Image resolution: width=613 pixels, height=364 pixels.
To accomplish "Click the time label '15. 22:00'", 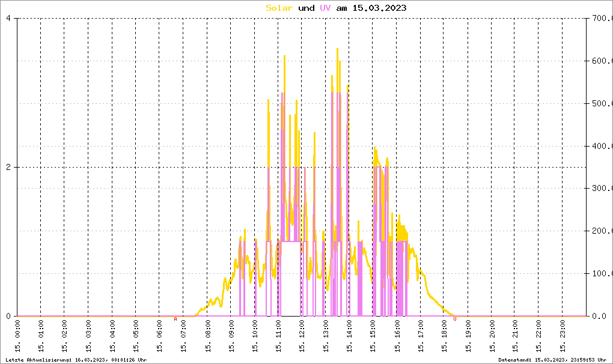I will tap(538, 336).
